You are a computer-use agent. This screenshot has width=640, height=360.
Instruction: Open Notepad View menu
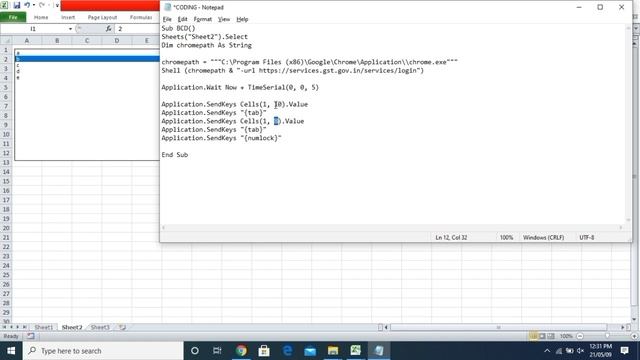click(x=224, y=19)
